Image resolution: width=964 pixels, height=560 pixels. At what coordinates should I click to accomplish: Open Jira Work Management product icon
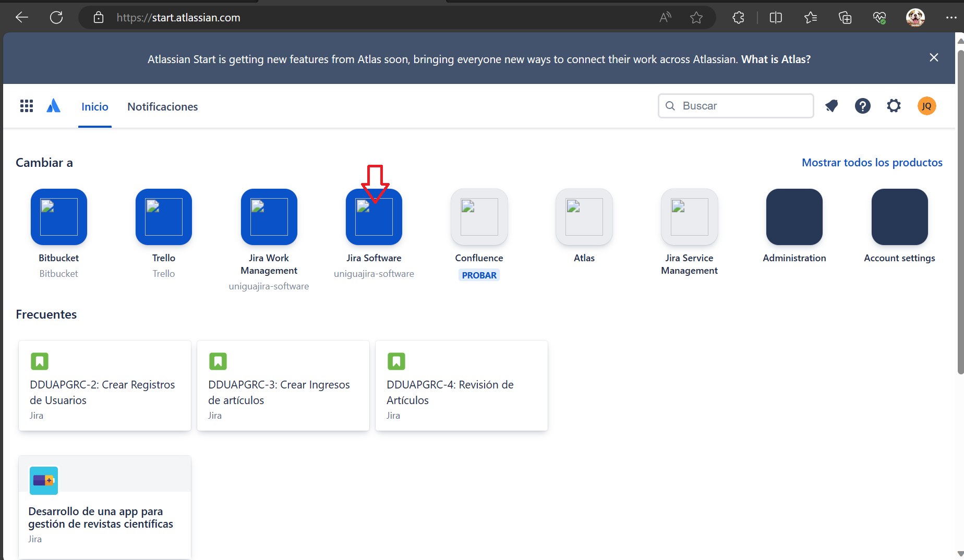coord(269,217)
